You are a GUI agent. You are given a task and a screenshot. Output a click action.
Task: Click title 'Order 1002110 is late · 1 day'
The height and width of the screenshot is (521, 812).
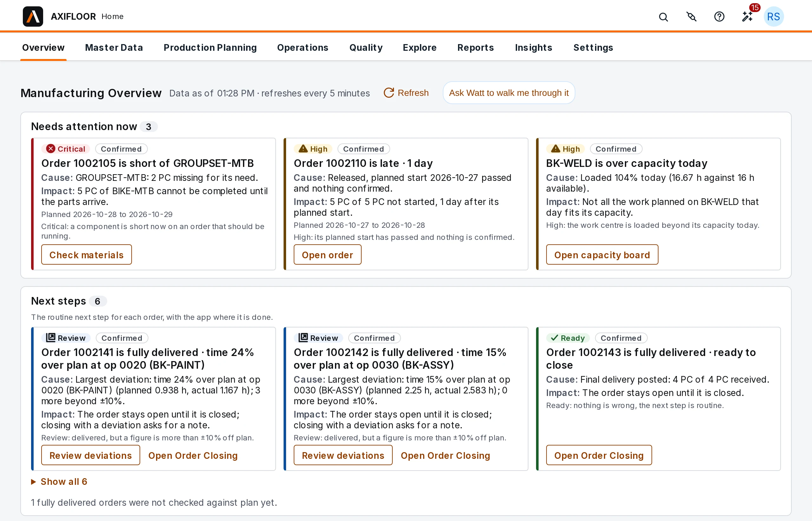pyautogui.click(x=363, y=163)
